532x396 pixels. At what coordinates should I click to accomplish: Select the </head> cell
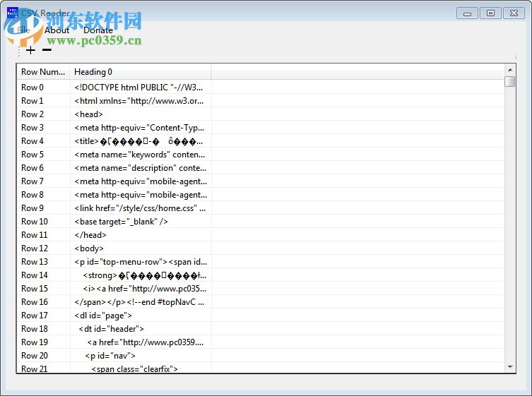pos(141,235)
